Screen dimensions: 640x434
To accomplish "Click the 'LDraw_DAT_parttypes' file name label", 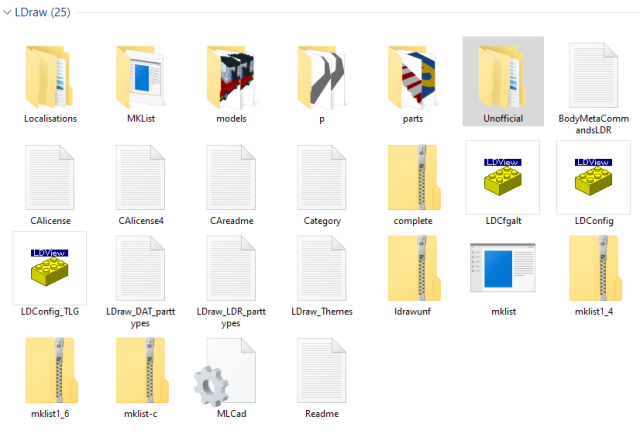I will pos(140,317).
